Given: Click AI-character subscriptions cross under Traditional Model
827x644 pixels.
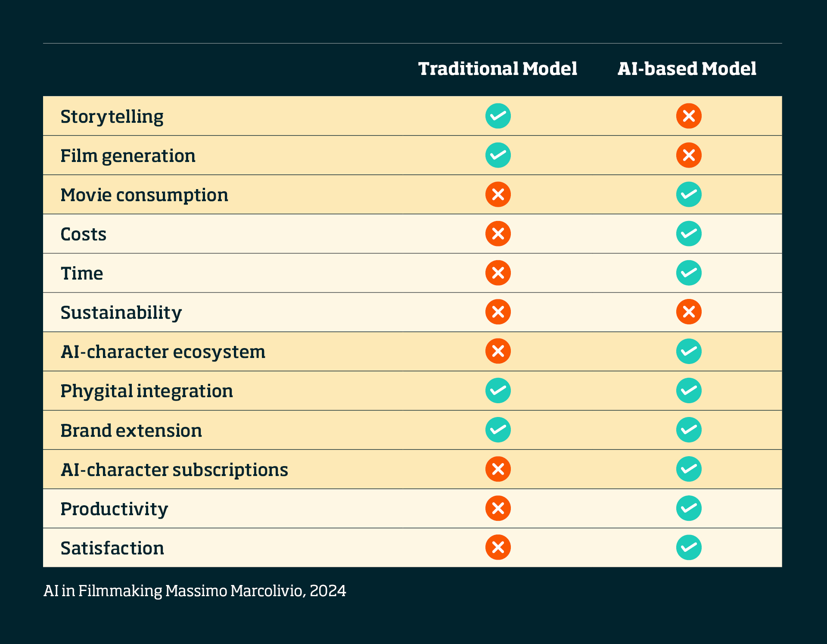Looking at the screenshot, I should (498, 469).
